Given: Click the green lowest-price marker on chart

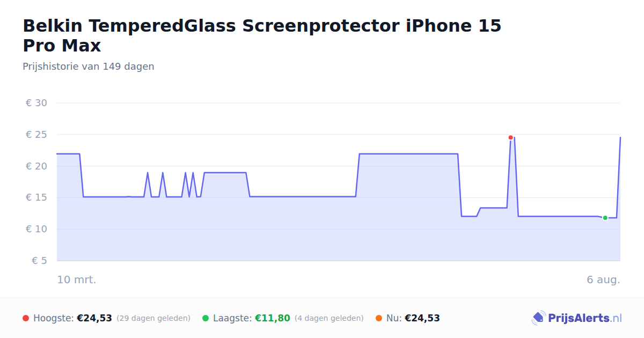Looking at the screenshot, I should point(605,218).
